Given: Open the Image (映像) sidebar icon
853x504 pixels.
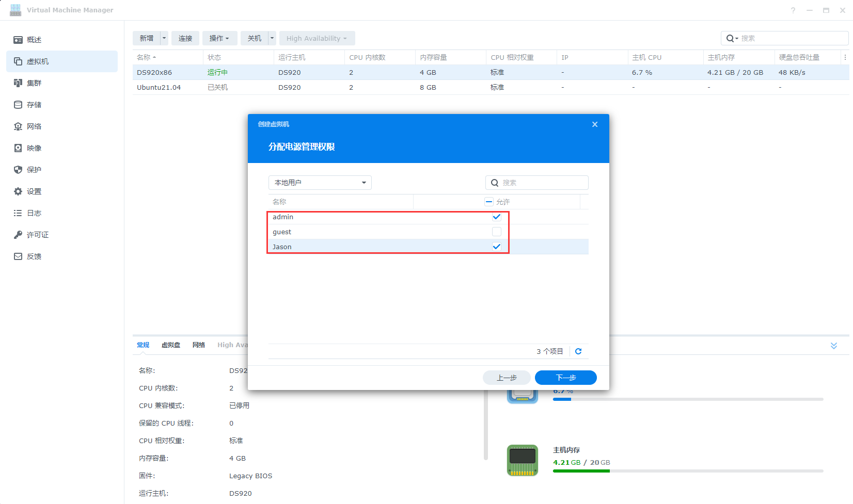Looking at the screenshot, I should 18,148.
